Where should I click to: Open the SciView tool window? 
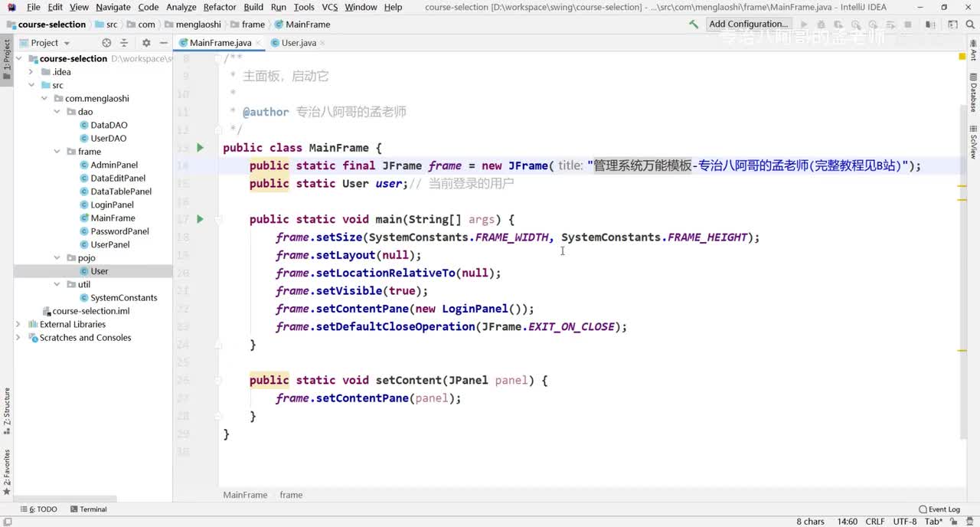click(973, 141)
